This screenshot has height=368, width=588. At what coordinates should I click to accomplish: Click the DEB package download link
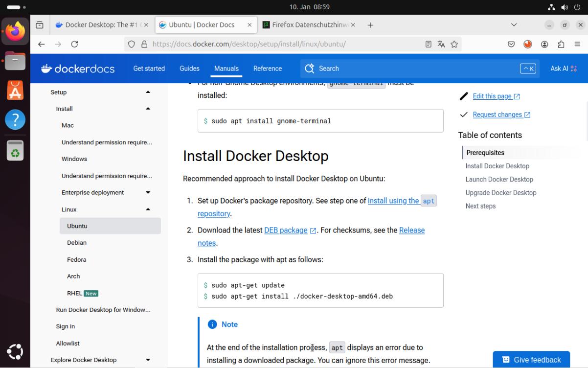pyautogui.click(x=286, y=230)
